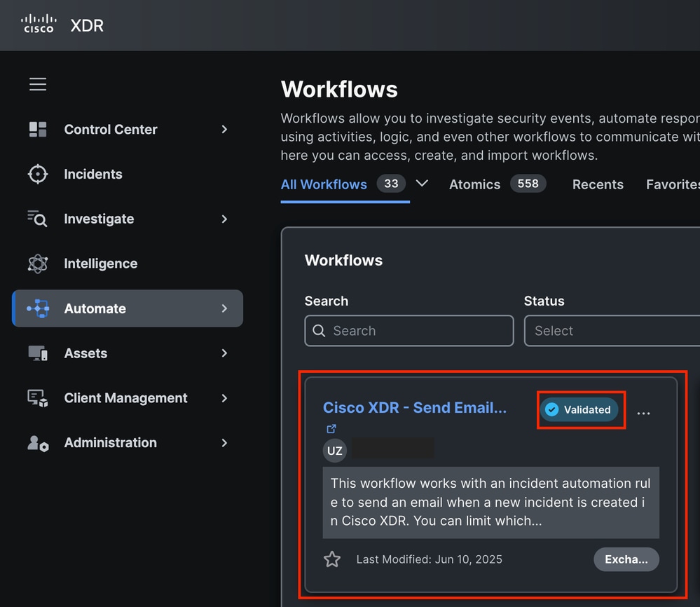This screenshot has height=607, width=700.
Task: Expand Control Center submenu chevron
Action: pos(224,129)
